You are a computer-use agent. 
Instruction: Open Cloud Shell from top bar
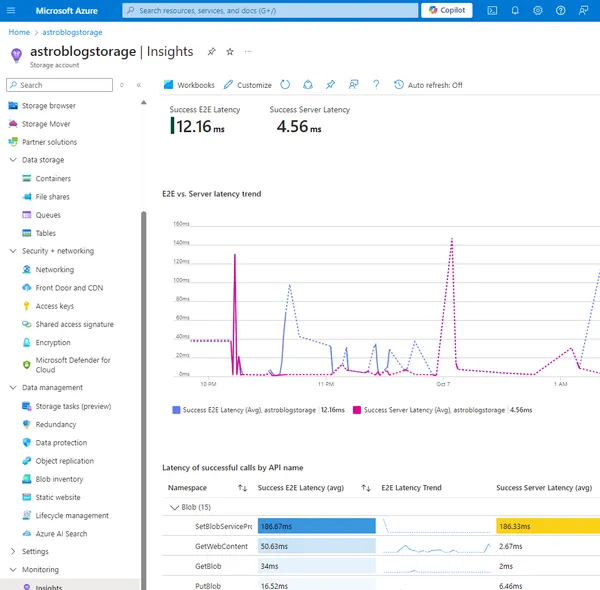(492, 10)
